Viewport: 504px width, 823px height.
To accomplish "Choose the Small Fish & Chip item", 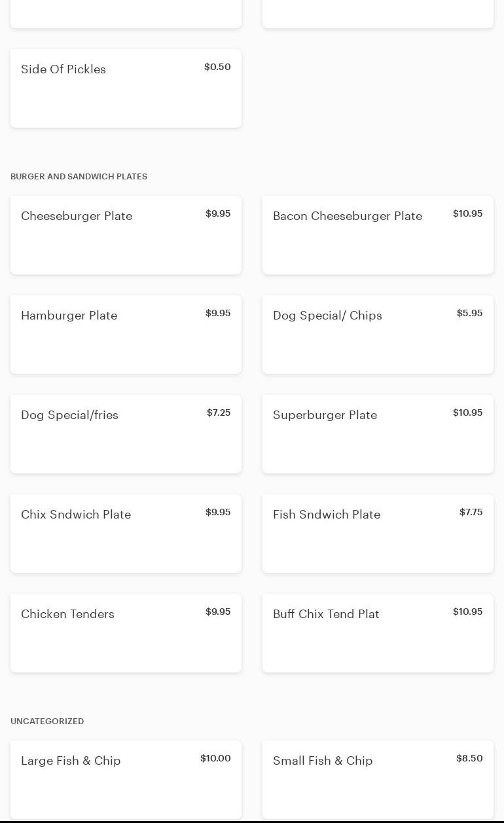I will (378, 779).
